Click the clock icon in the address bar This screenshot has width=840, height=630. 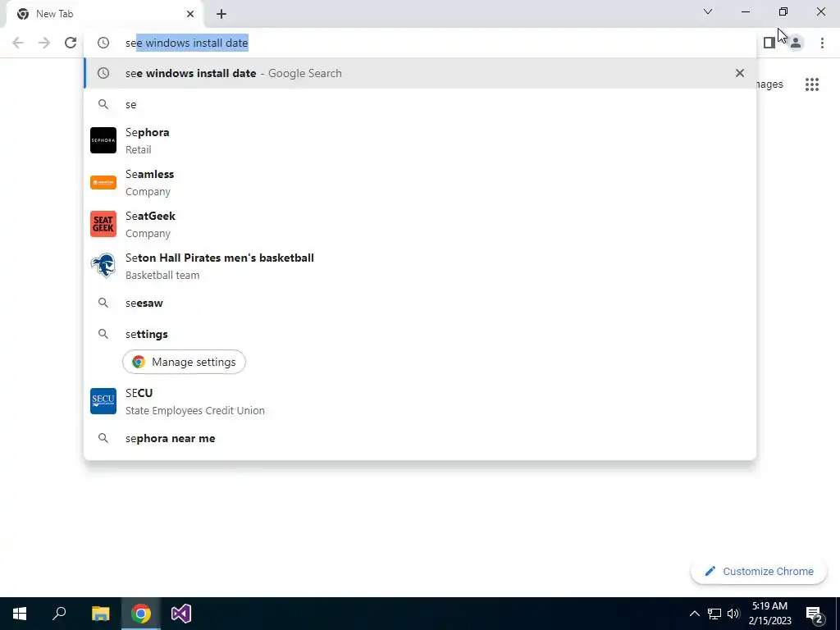[x=103, y=43]
